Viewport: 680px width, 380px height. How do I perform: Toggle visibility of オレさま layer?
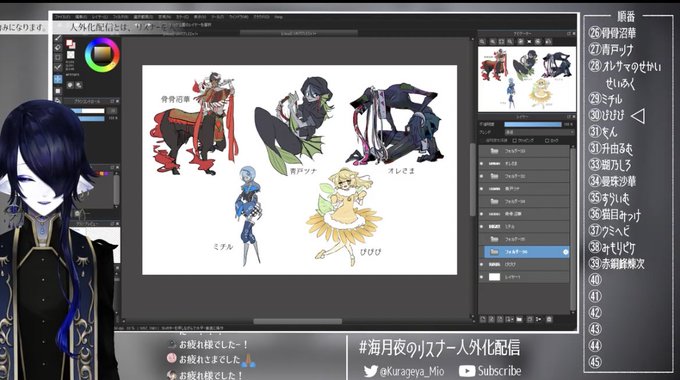tap(481, 164)
